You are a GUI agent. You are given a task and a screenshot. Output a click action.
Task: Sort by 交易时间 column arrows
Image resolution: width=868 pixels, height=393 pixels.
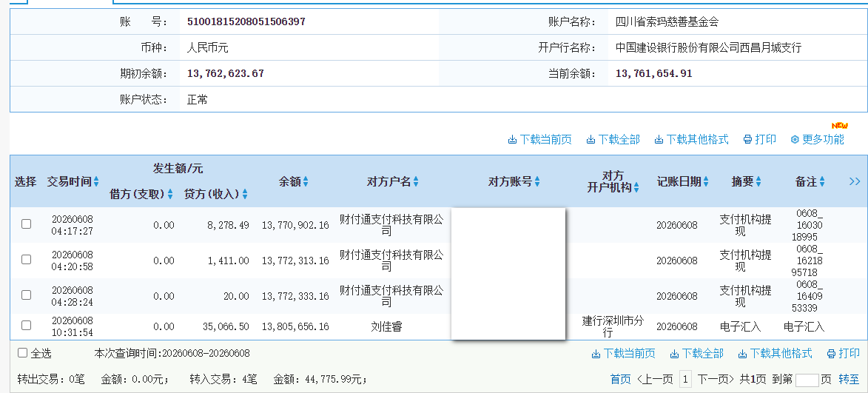pyautogui.click(x=96, y=181)
